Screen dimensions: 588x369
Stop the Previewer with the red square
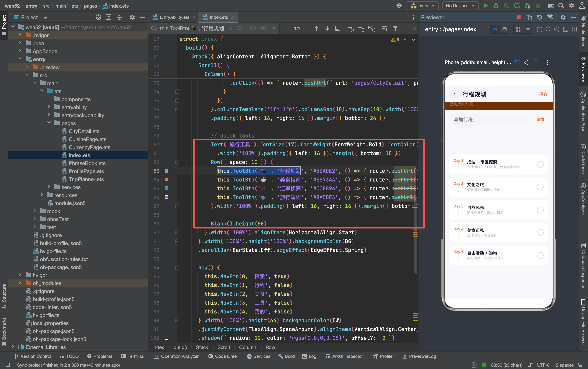pyautogui.click(x=519, y=17)
